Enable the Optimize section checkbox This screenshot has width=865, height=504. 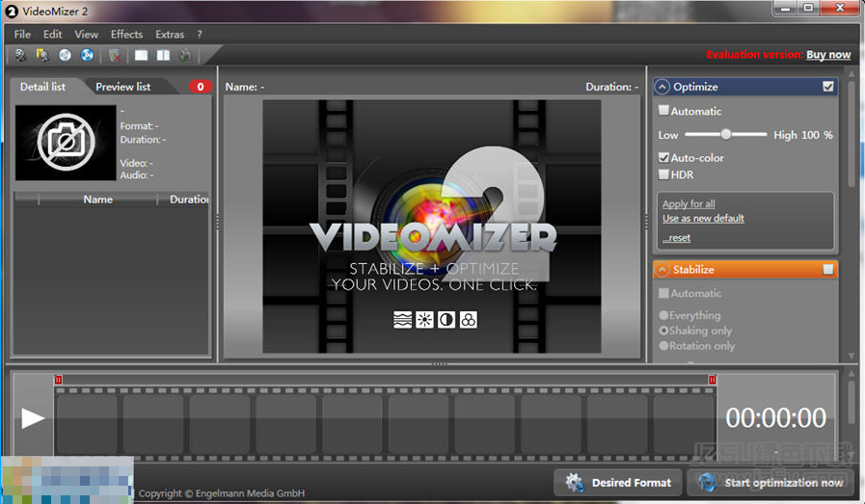(828, 87)
